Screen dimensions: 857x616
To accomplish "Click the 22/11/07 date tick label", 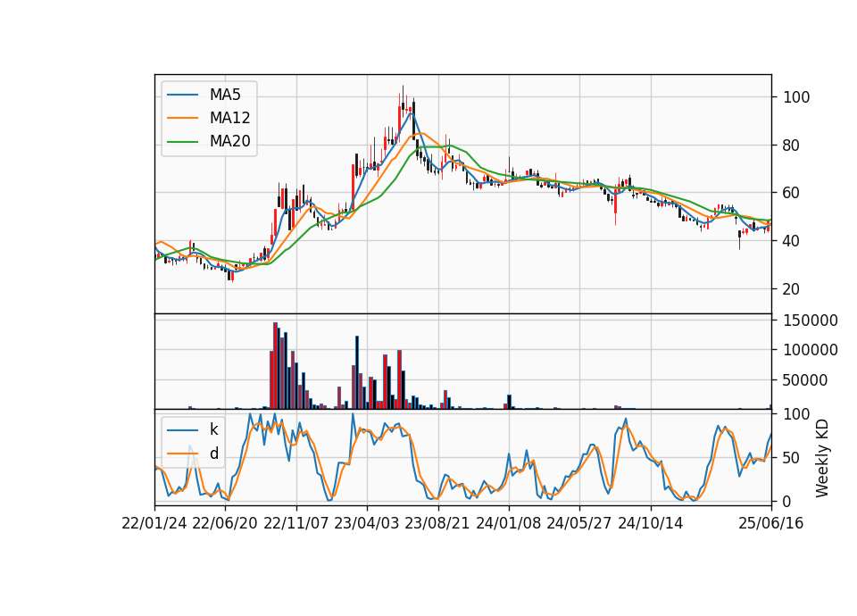I will 296,524.
